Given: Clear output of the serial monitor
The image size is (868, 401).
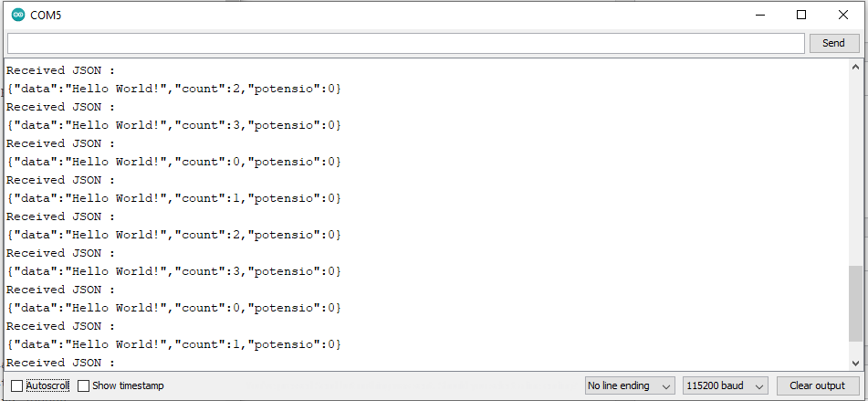Looking at the screenshot, I should point(818,385).
